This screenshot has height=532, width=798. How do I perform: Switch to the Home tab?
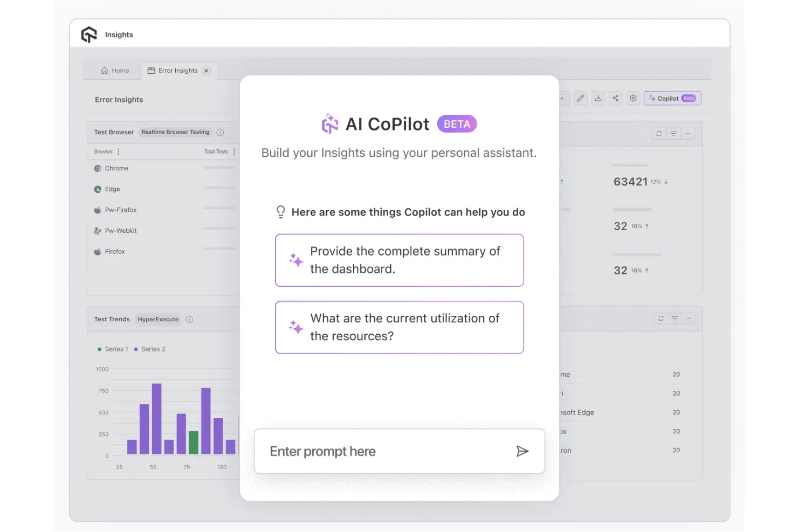pos(114,70)
